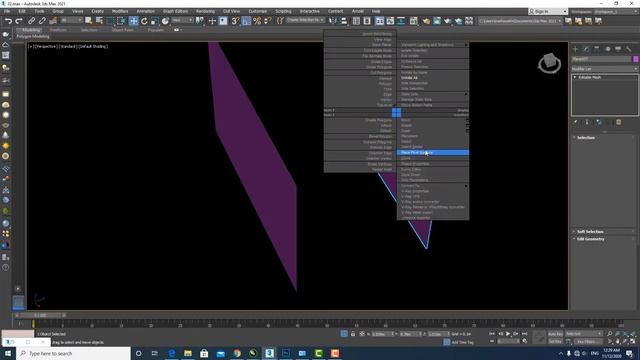Open the Sign In dropdown
Viewport: 640px width, 360px height.
[x=548, y=11]
